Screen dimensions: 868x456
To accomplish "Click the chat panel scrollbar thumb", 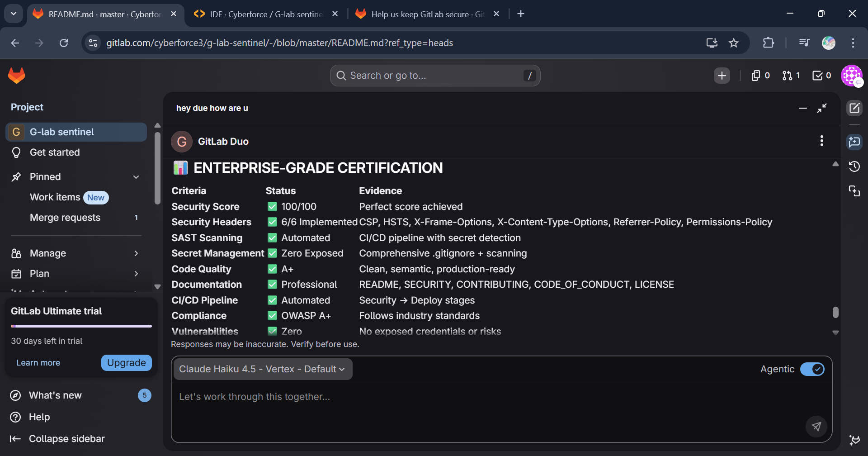I will tap(835, 313).
